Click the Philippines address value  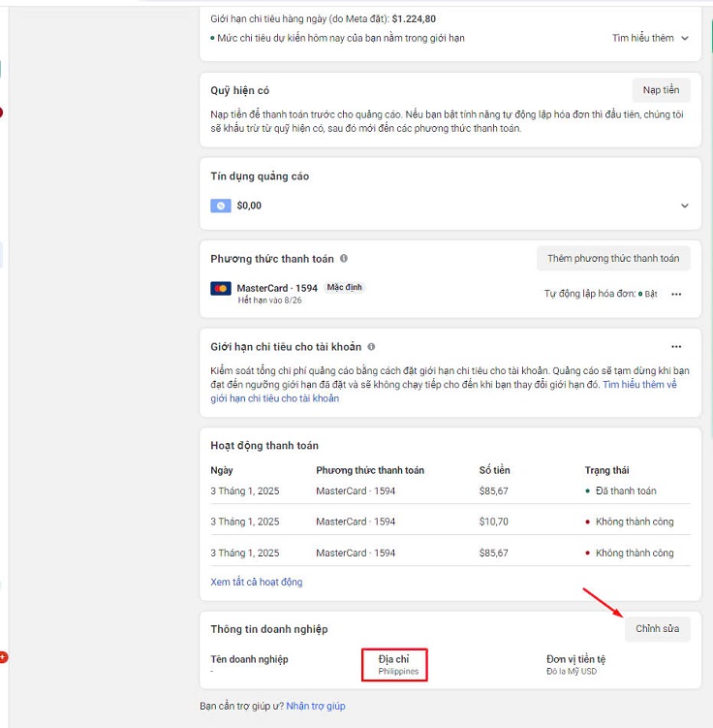[398, 672]
